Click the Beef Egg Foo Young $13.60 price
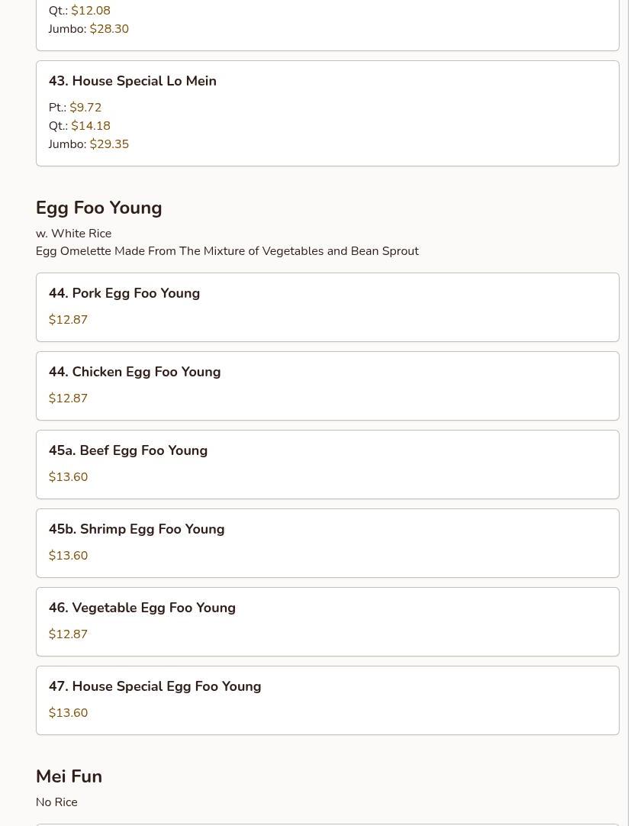 [68, 477]
